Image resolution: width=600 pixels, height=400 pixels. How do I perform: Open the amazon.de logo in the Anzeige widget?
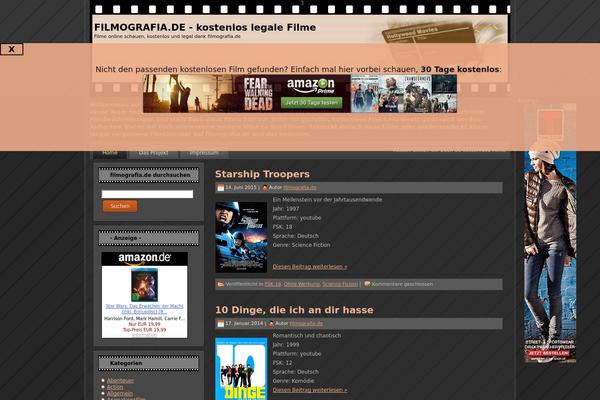[144, 258]
